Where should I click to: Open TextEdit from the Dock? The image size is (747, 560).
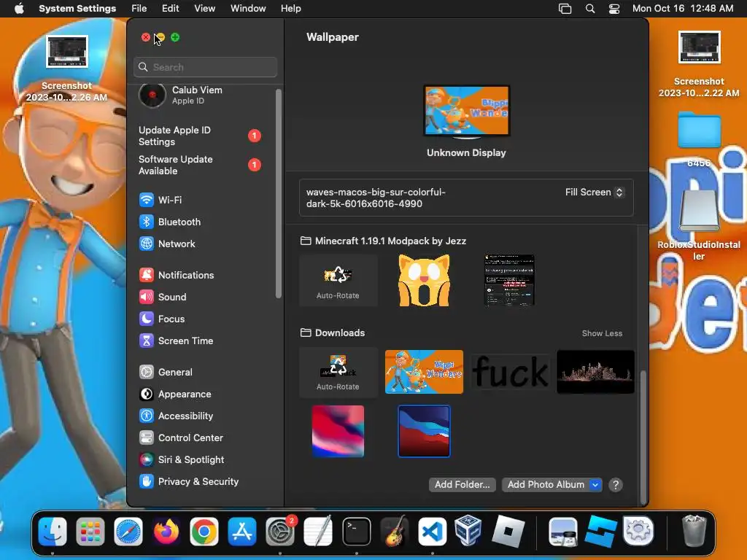tap(318, 531)
